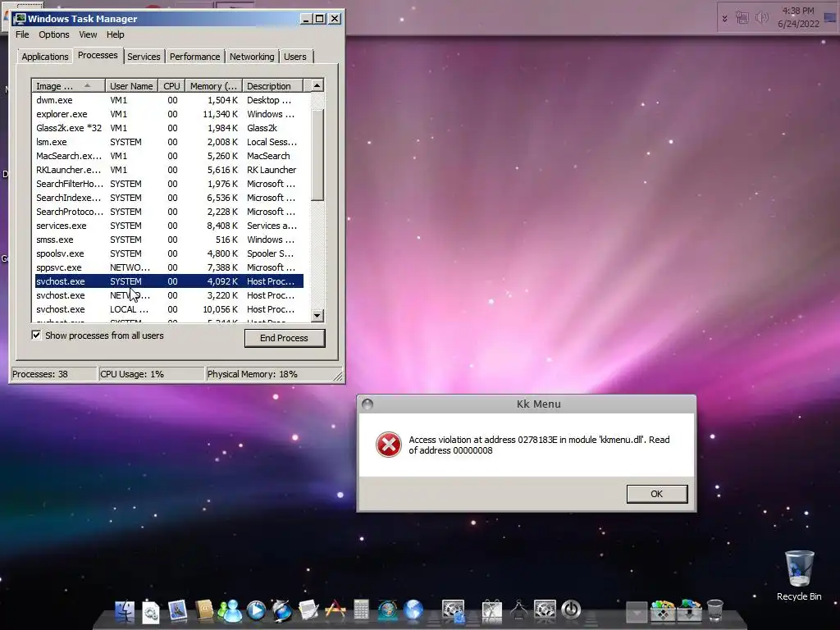
Task: Click the power button icon in the dock
Action: 571,609
